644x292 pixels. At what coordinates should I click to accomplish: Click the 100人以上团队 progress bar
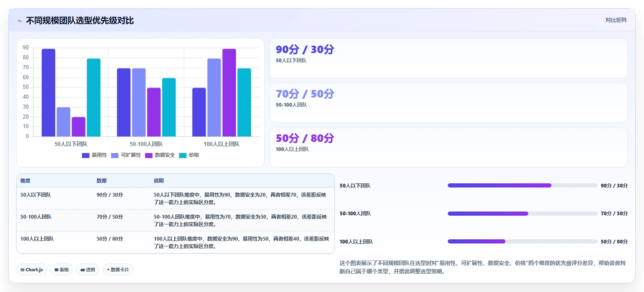pos(522,241)
